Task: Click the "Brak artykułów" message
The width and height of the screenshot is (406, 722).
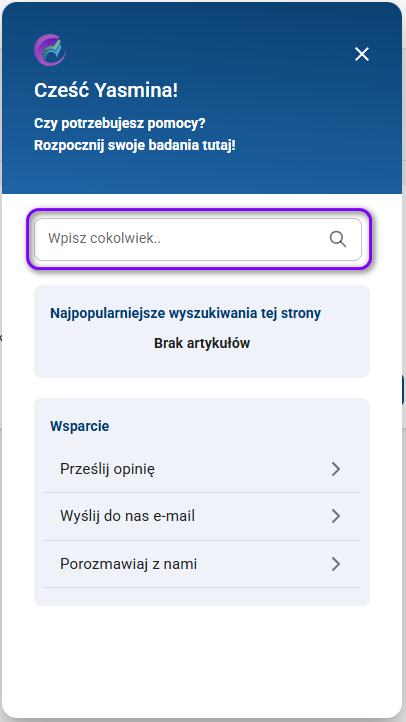Action: click(x=202, y=343)
